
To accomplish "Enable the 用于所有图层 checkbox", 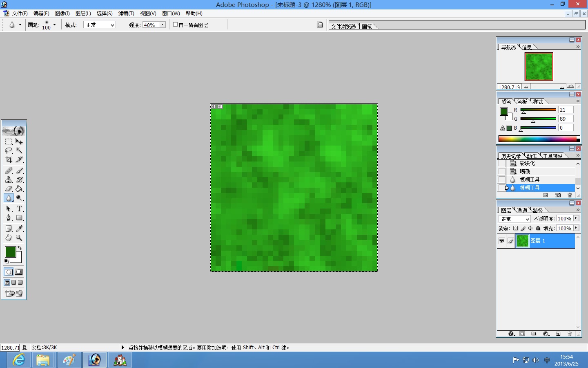I will coord(176,25).
